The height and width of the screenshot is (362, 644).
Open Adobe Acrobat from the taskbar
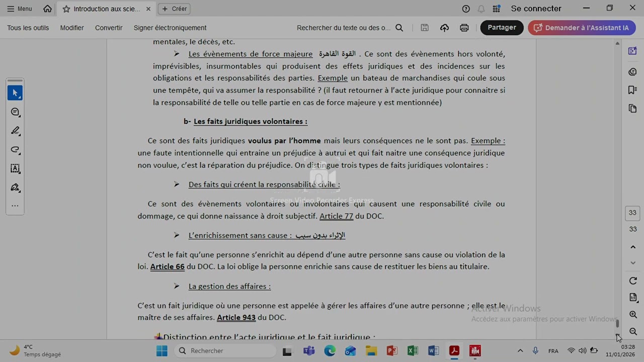[454, 351]
